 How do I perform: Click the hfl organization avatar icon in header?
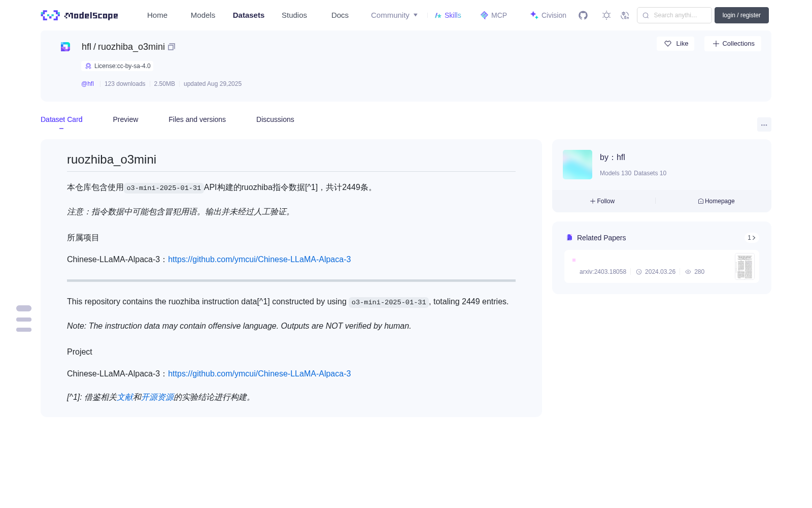[x=65, y=47]
